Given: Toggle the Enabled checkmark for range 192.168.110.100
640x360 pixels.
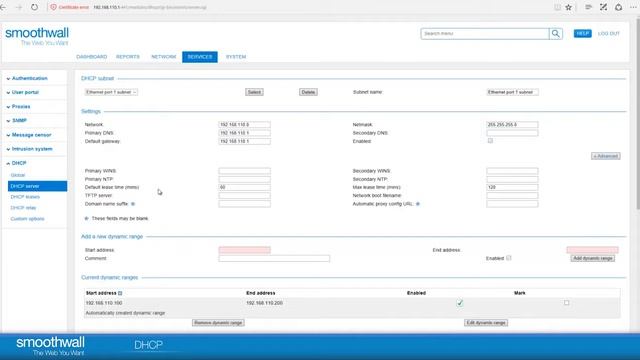Looking at the screenshot, I should [460, 303].
